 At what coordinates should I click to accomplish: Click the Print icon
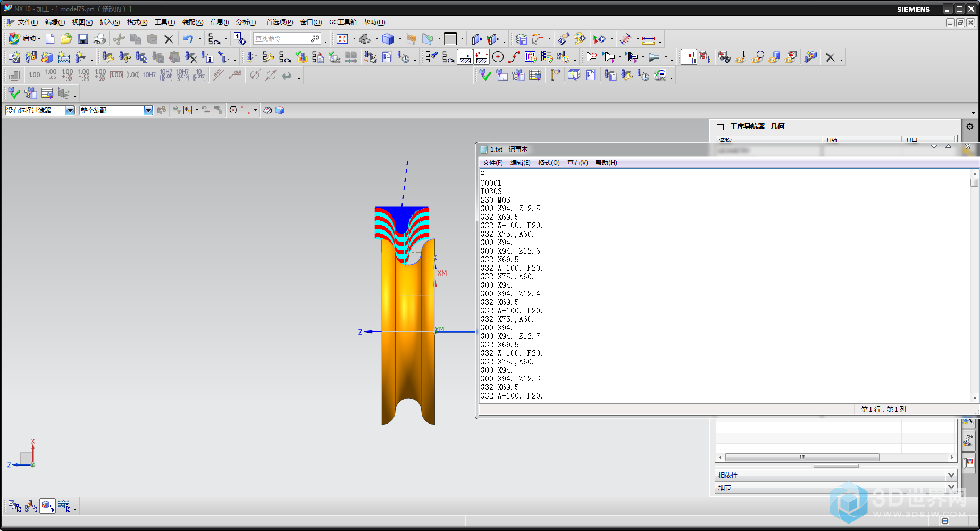pos(99,39)
